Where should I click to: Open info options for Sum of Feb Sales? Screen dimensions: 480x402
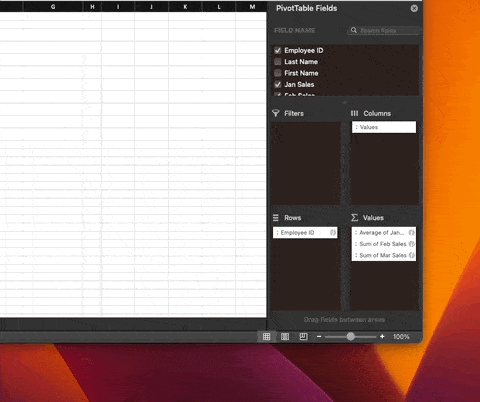click(x=412, y=244)
